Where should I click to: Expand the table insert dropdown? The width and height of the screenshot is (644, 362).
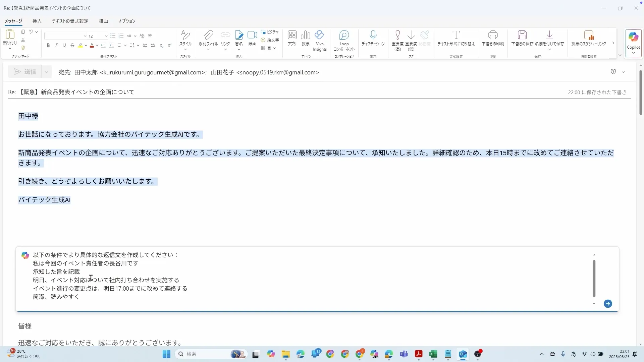click(x=274, y=48)
